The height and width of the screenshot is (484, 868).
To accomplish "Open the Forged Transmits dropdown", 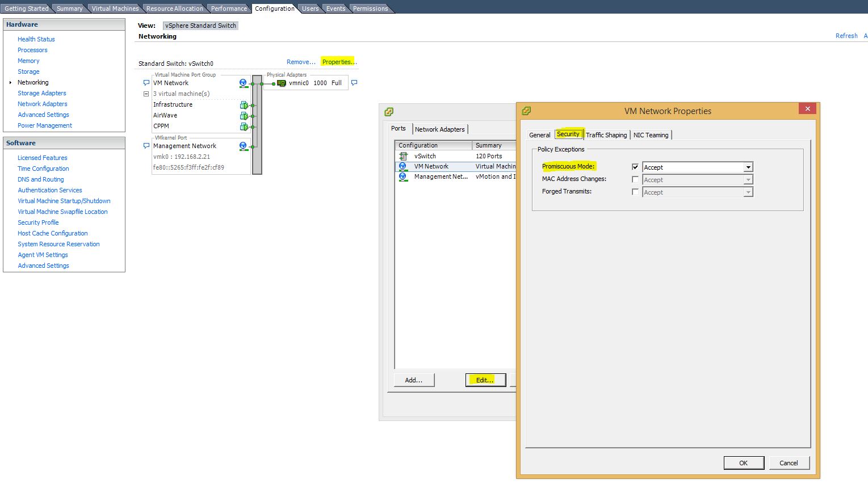I will (x=748, y=192).
